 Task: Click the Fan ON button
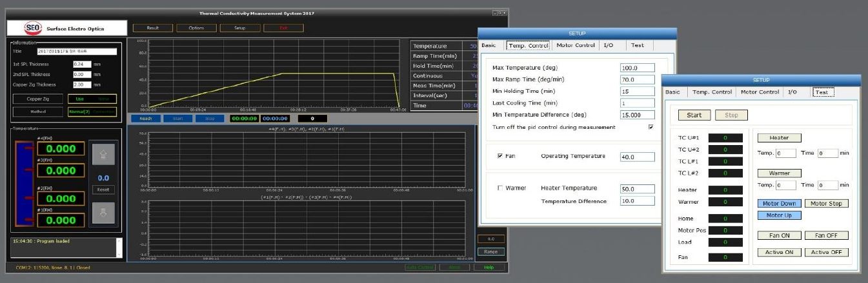click(x=779, y=235)
